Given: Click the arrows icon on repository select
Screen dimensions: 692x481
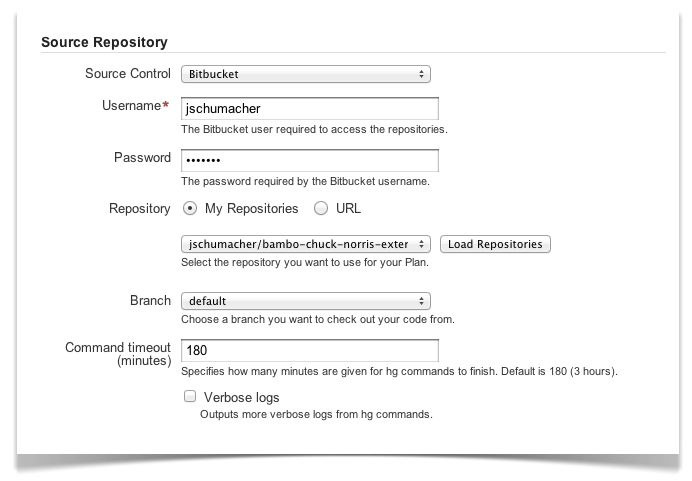Looking at the screenshot, I should click(x=421, y=244).
